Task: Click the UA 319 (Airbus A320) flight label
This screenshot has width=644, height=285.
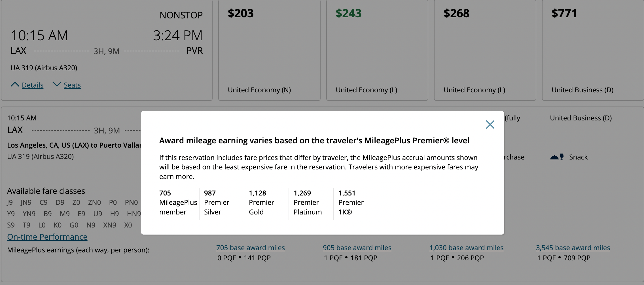Action: click(44, 68)
